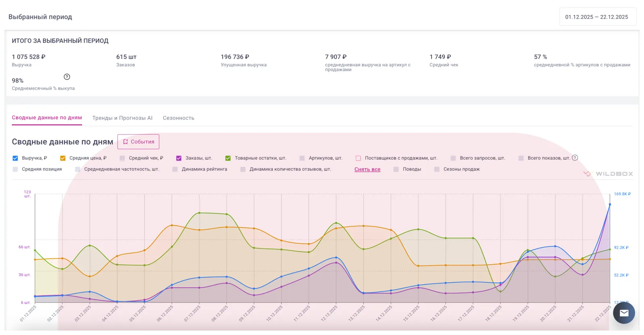Click the 1 749 ₽ Средний чек value

point(440,57)
